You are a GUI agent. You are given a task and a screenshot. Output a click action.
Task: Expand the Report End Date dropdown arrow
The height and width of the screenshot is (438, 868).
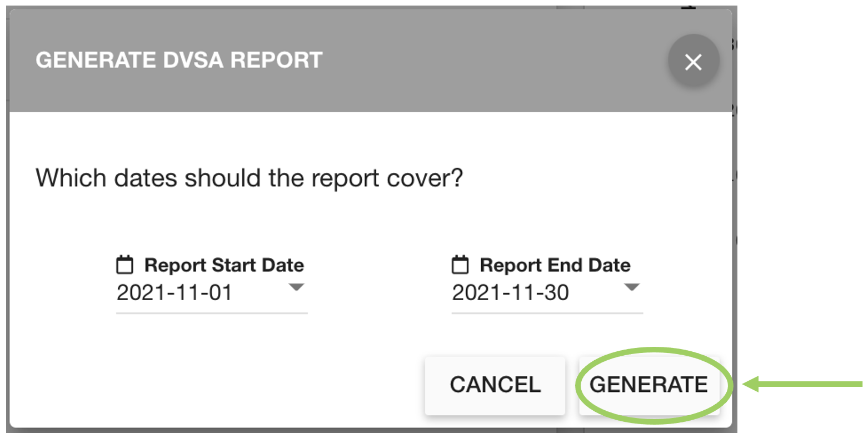click(632, 287)
